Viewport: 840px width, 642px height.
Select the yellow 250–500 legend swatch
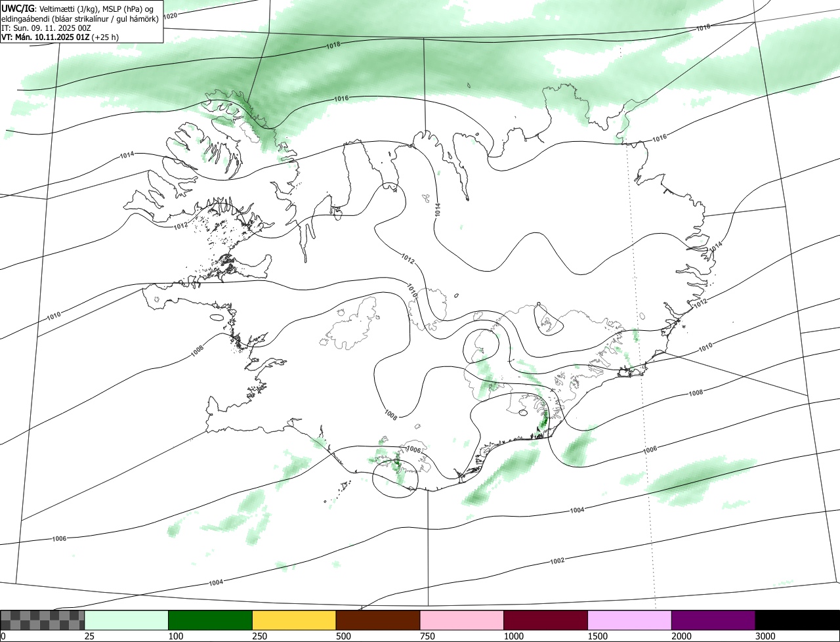(x=294, y=620)
